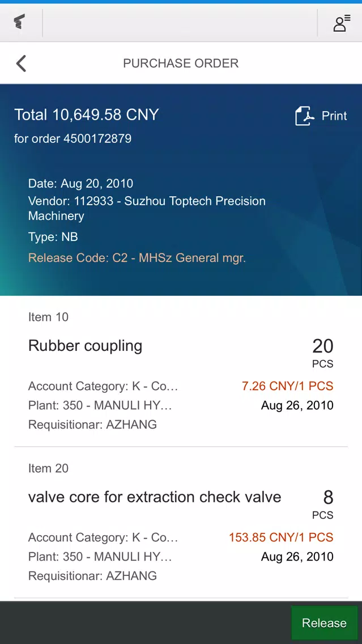This screenshot has height=644, width=362.
Task: Click quantity 20 PCS for Rubber coupling
Action: (323, 353)
